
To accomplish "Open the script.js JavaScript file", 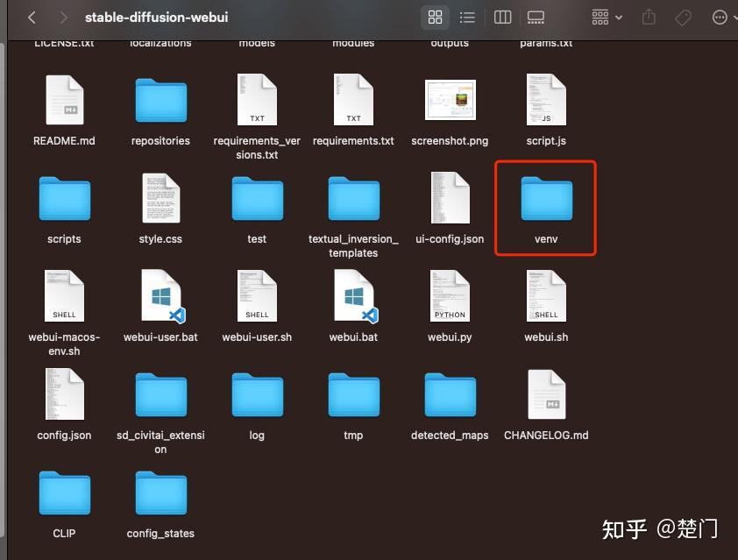I will tap(545, 98).
